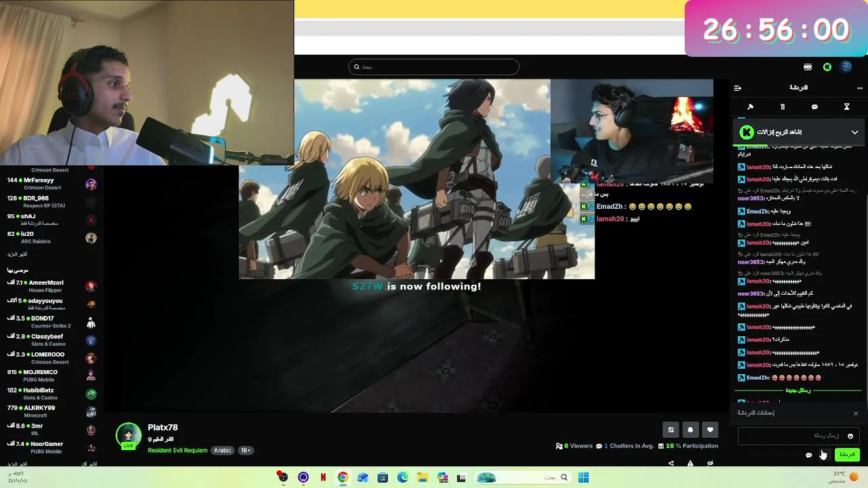Collapse the chat panel with arrow icon
This screenshot has height=488, width=868.
click(x=738, y=87)
